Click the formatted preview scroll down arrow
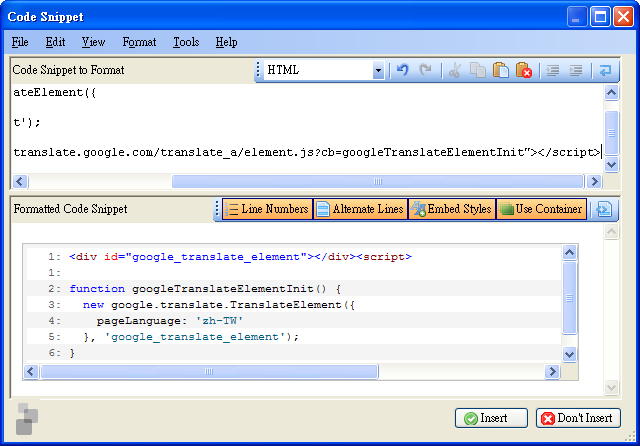This screenshot has width=640, height=446. pyautogui.click(x=569, y=354)
